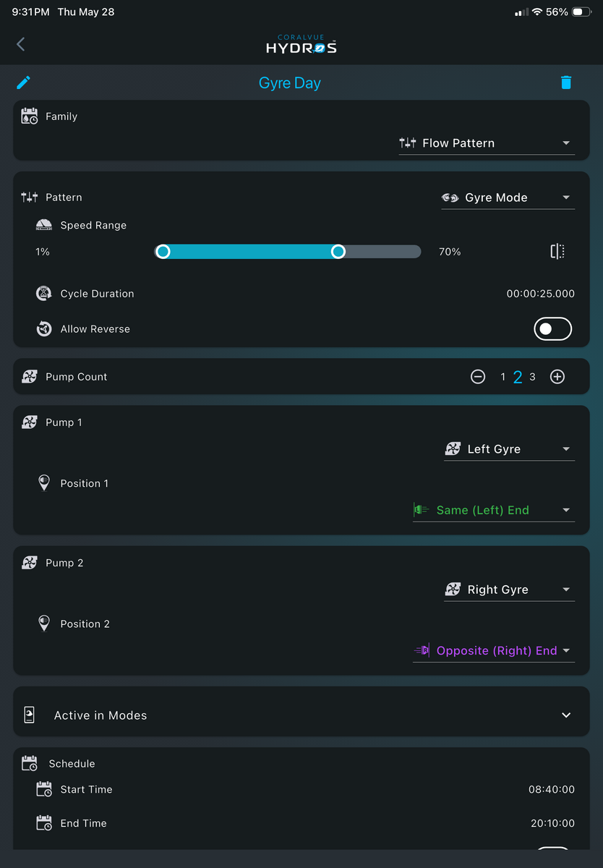This screenshot has width=603, height=868.
Task: Expand the Active in Modes section
Action: [x=301, y=715]
